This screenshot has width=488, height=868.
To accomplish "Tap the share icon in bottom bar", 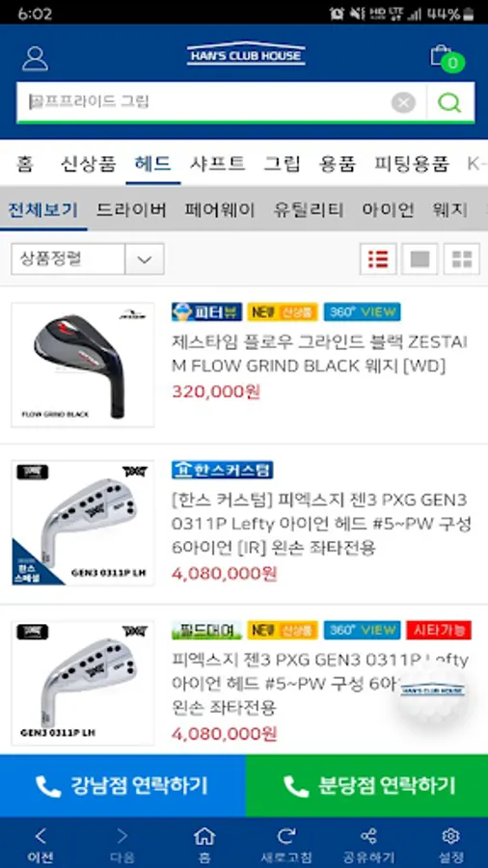I will [368, 844].
